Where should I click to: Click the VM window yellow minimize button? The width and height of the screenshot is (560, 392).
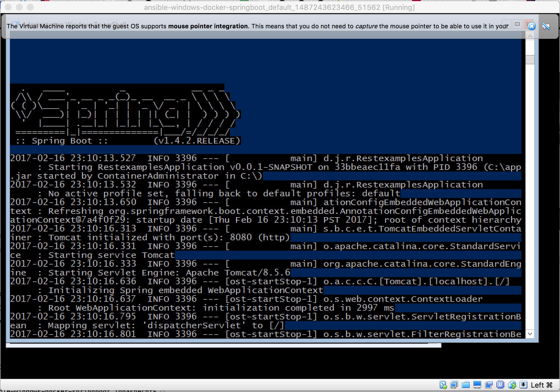[19, 7]
